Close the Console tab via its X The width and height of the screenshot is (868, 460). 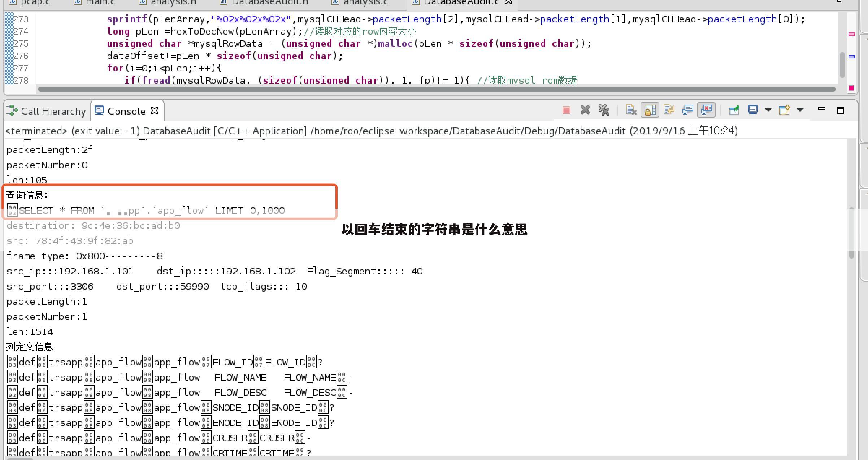(155, 110)
